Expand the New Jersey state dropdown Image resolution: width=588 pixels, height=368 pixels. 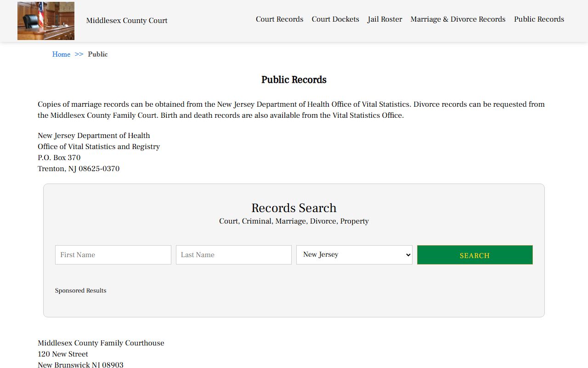pyautogui.click(x=354, y=255)
